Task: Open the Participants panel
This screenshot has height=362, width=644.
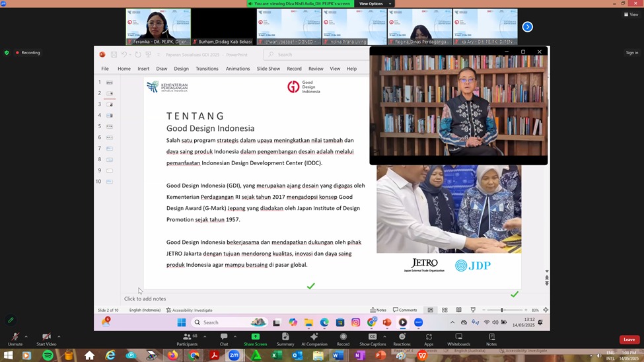Action: [x=187, y=340]
